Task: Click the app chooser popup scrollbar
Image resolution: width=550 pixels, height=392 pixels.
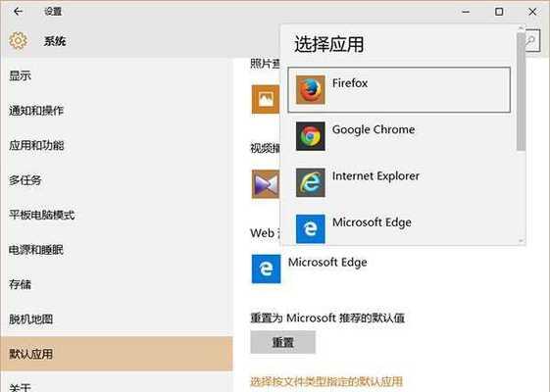Action: click(521, 92)
